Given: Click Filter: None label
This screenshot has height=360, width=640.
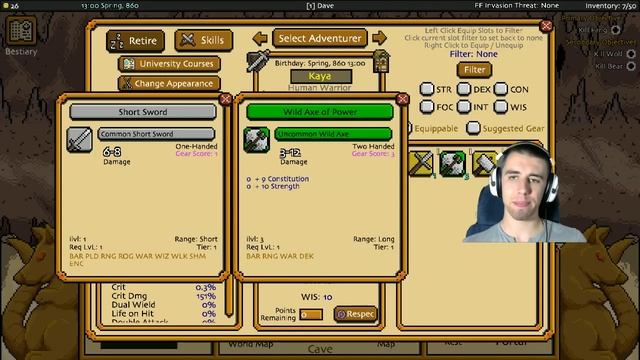Looking at the screenshot, I should pos(473,54).
